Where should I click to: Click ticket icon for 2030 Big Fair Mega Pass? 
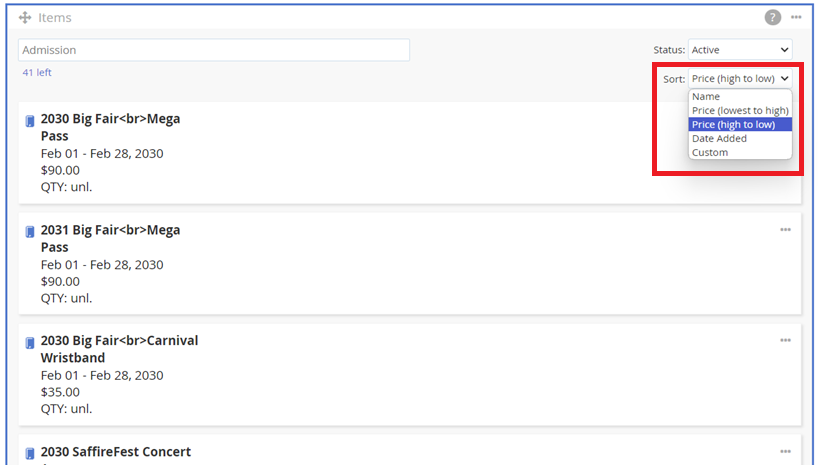pos(30,121)
